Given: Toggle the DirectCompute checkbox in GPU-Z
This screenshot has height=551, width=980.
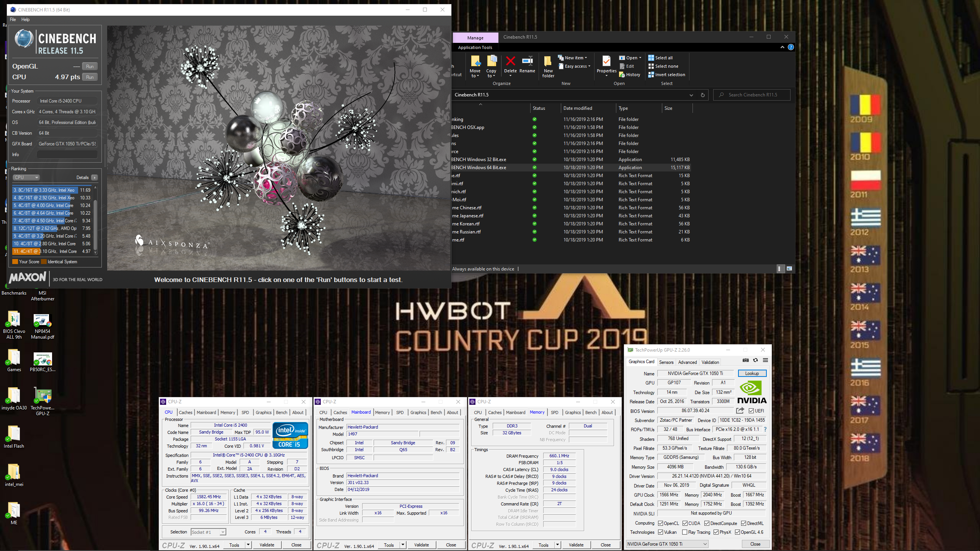Looking at the screenshot, I should (x=707, y=523).
